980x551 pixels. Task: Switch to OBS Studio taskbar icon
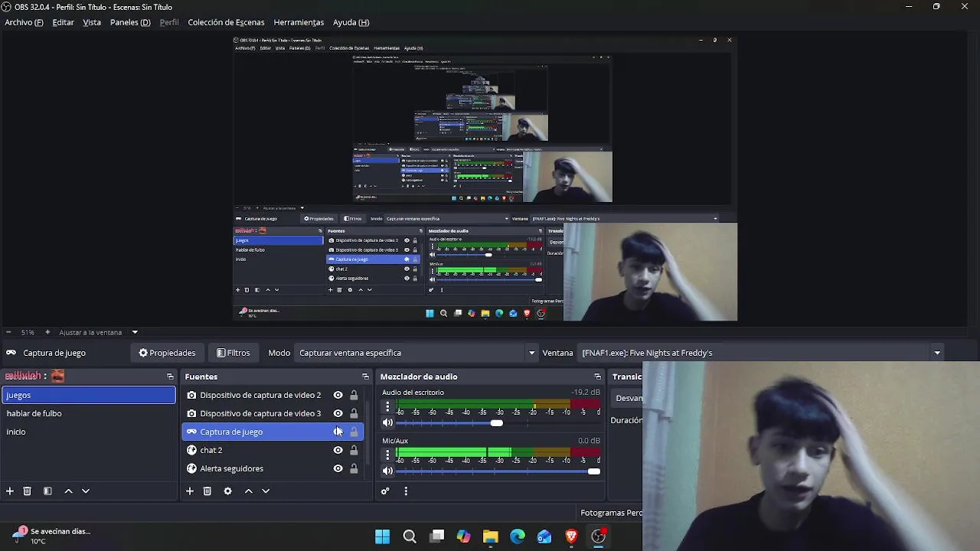click(598, 536)
